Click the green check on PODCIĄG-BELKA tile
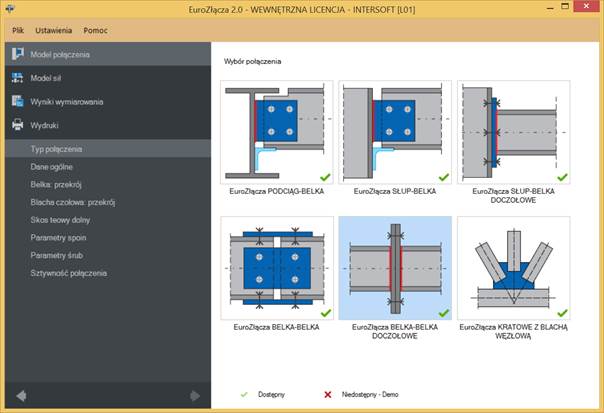604x413 pixels. (325, 177)
